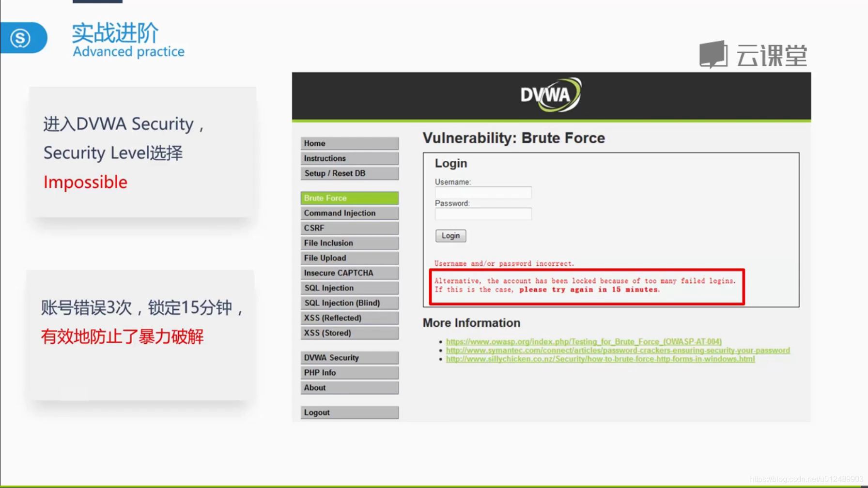Viewport: 868px width, 488px height.
Task: Click Logout in the sidebar
Action: [349, 412]
